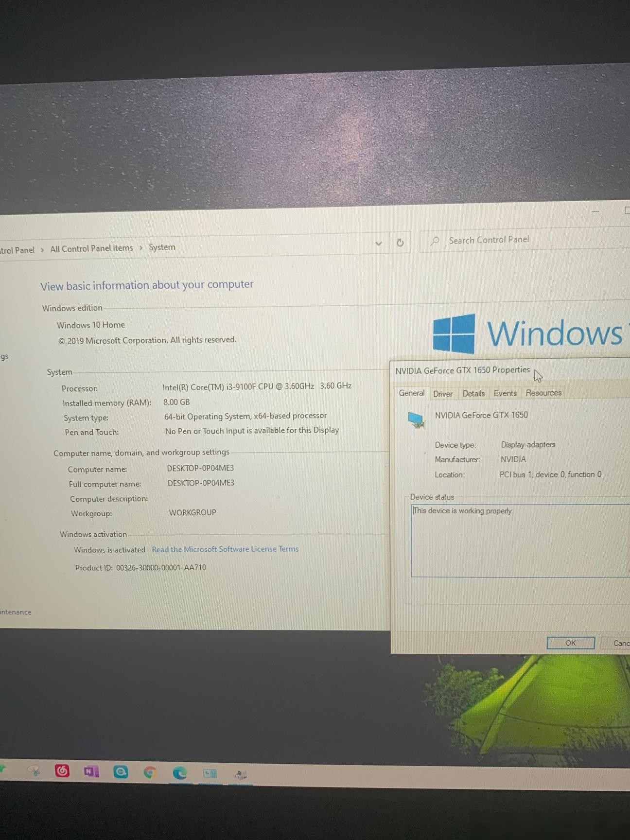Select the DESKTOP-0P04ME3 value beside Full computer name

tap(201, 483)
